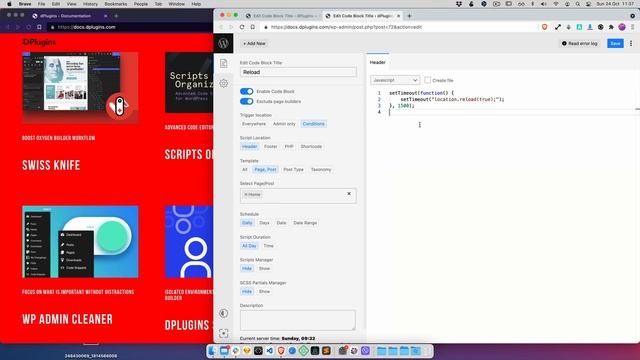Switch to the first Edit Code Block browser tab
The image size is (640, 360).
tap(282, 16)
